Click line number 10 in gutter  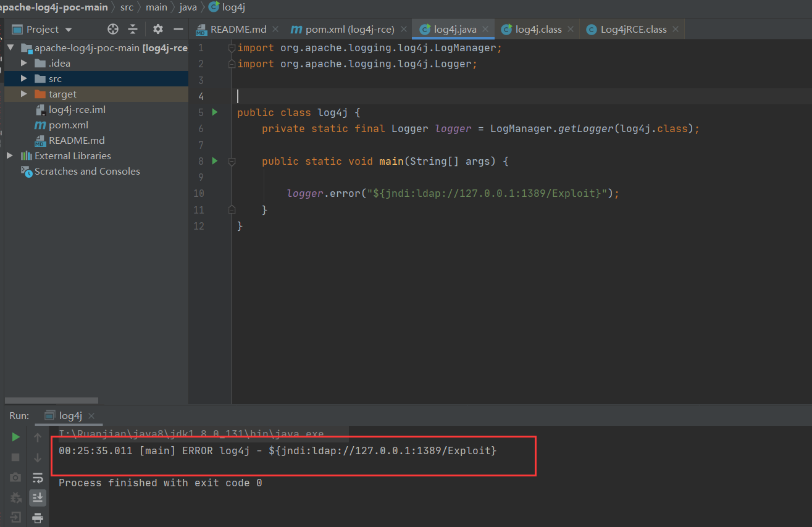198,193
